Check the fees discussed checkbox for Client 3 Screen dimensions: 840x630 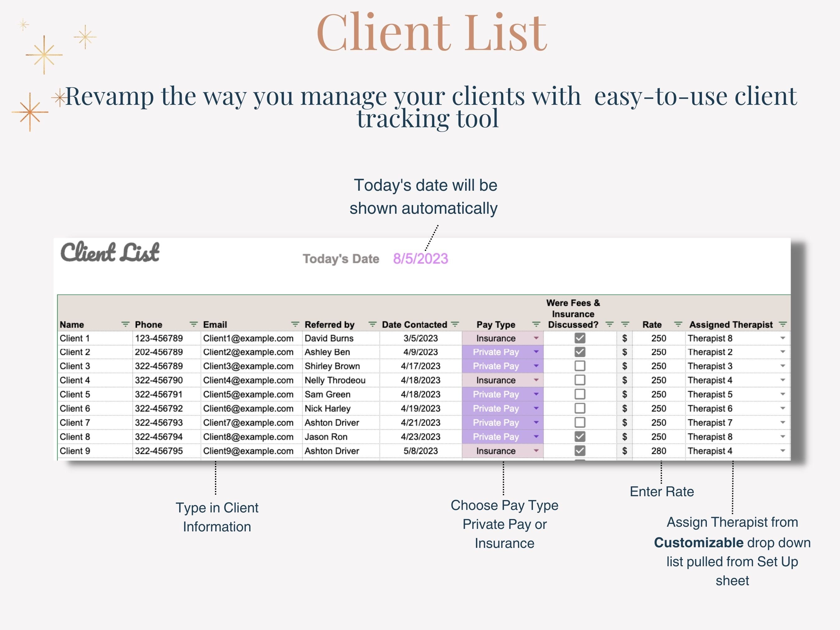[580, 366]
